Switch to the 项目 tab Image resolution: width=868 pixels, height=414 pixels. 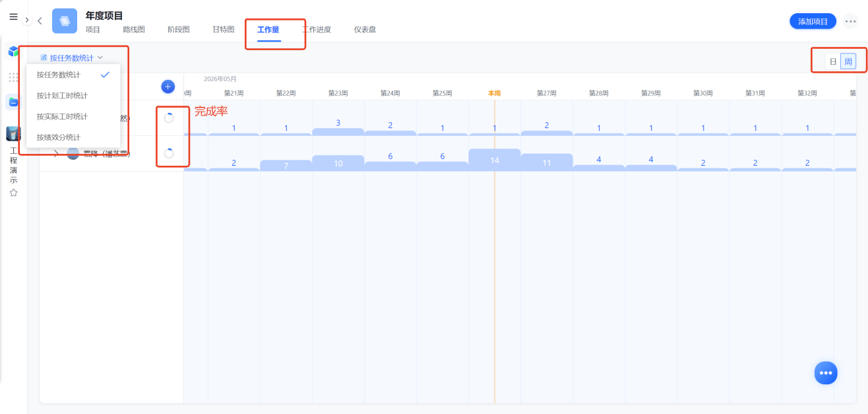click(x=93, y=30)
